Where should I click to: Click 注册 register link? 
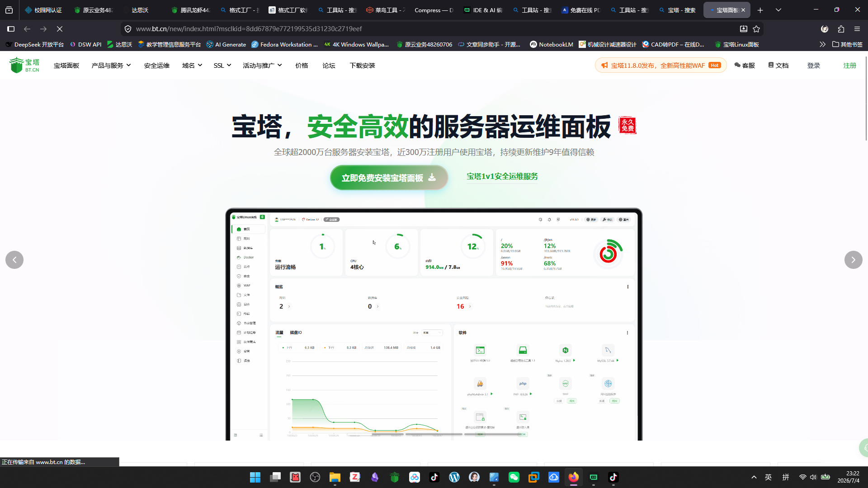(x=850, y=66)
